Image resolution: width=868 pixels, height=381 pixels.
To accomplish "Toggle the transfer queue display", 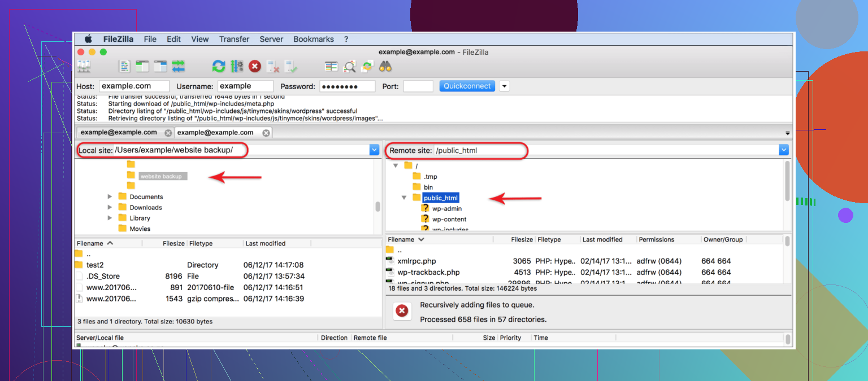I will (179, 67).
